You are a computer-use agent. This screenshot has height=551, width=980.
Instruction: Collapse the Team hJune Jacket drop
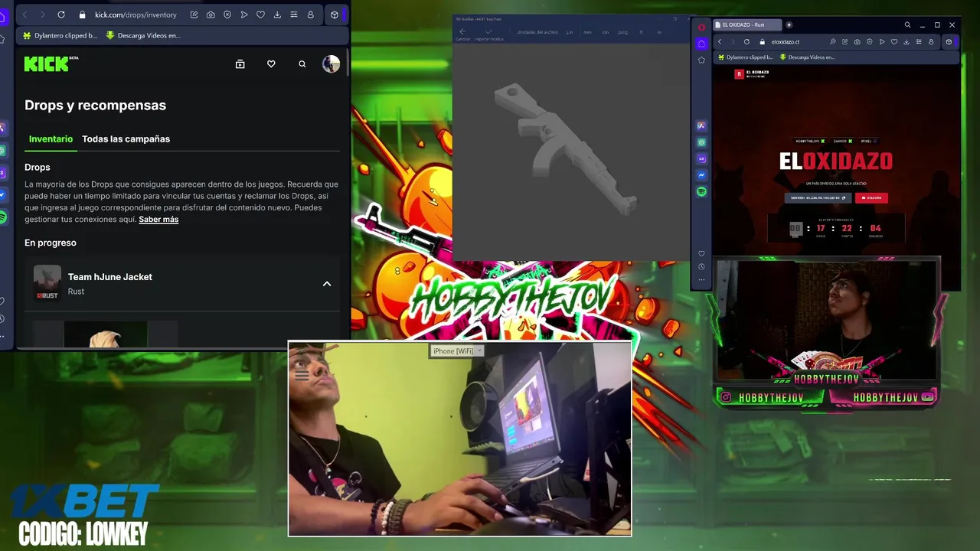327,284
